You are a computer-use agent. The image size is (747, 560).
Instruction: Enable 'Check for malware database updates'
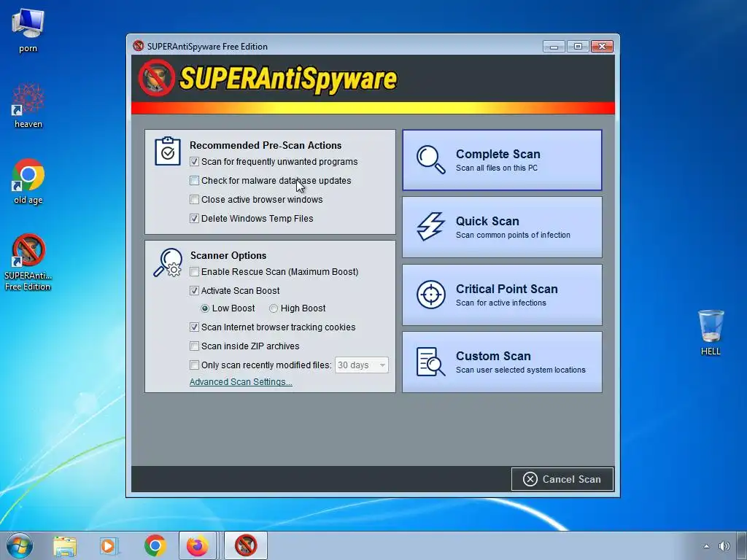(194, 181)
